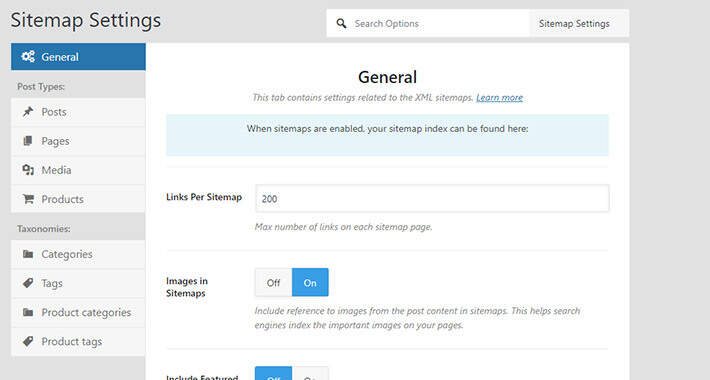Open the Categories taxonomy tab
The height and width of the screenshot is (380, 710).
(x=78, y=254)
